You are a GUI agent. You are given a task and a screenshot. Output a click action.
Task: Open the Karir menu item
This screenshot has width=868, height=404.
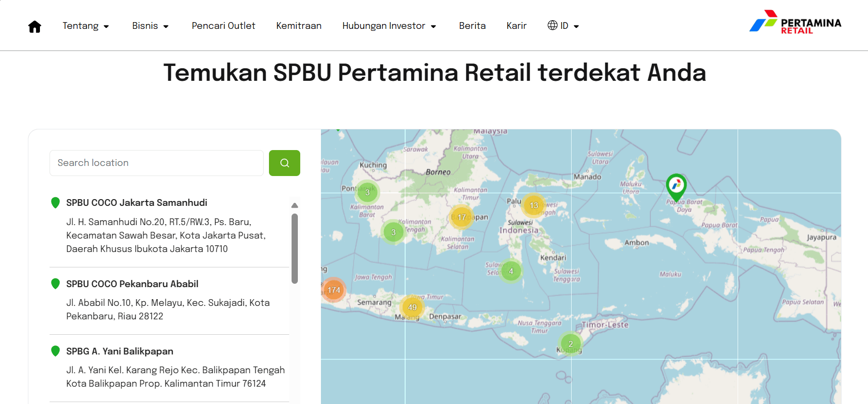click(516, 26)
